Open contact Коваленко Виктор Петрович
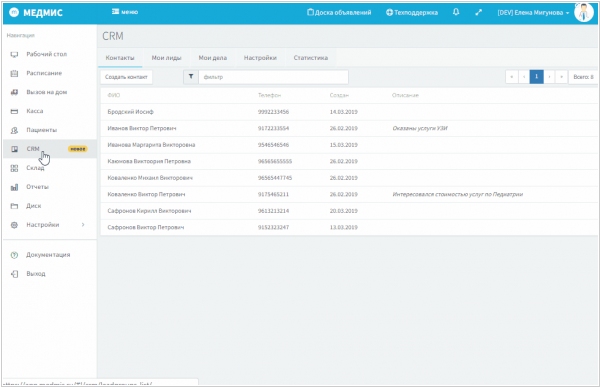 [146, 194]
